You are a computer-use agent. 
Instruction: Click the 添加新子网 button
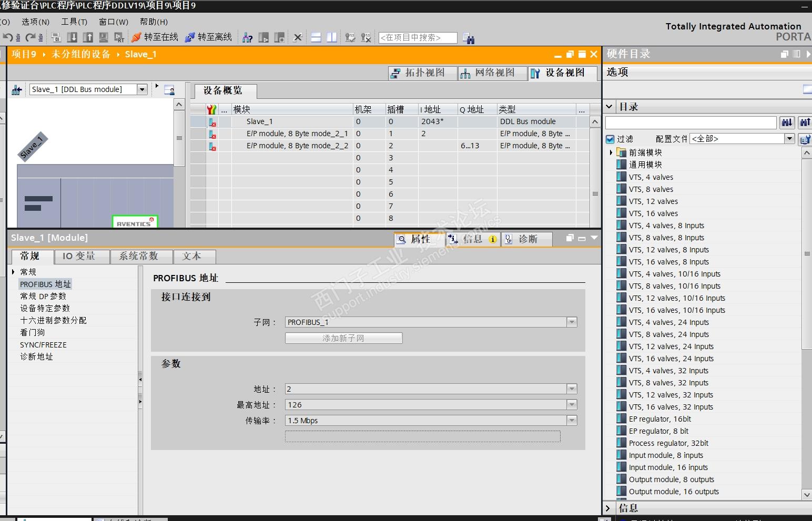(x=344, y=338)
